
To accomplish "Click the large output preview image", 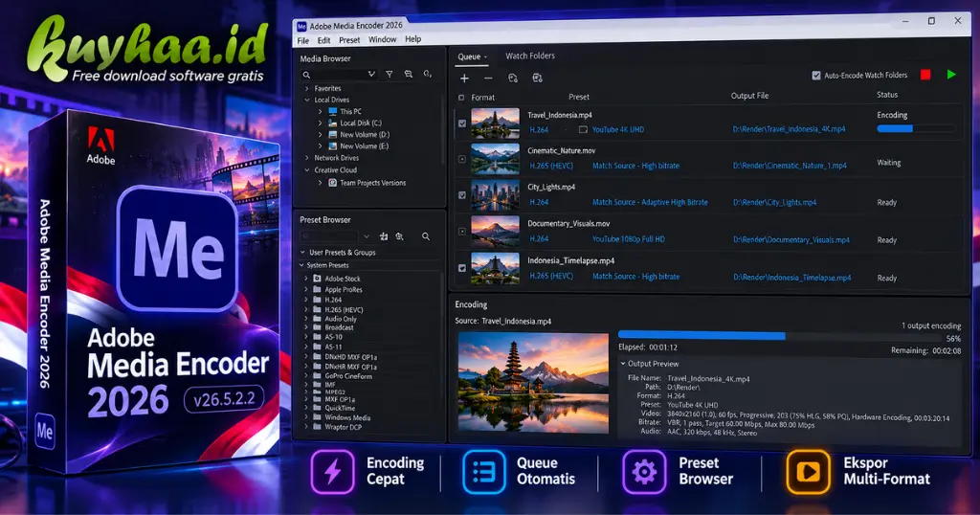I will point(533,383).
